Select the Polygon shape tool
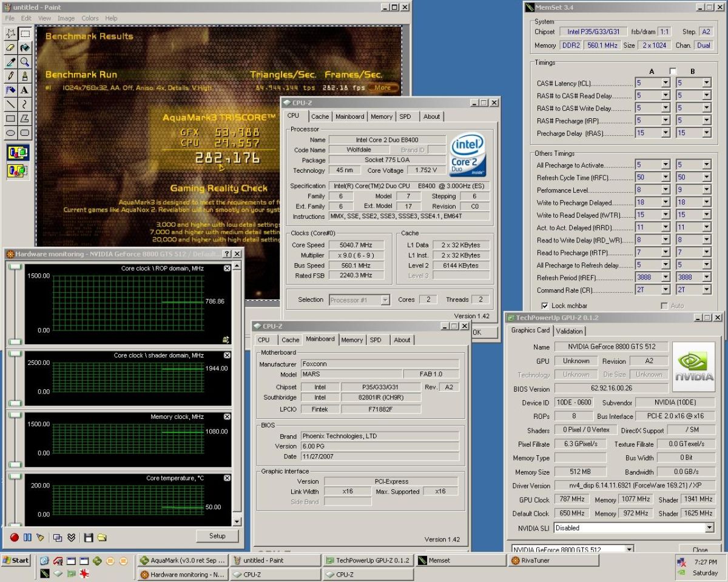The width and height of the screenshot is (728, 582). [x=25, y=119]
